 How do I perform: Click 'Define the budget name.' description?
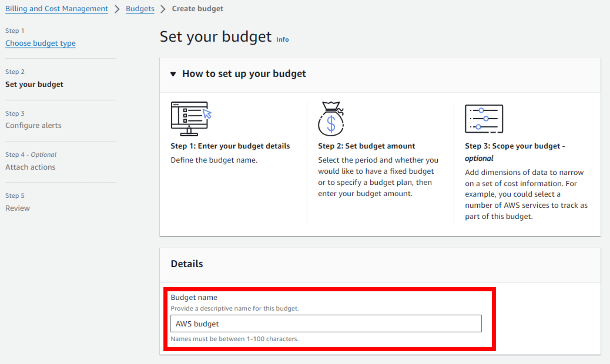click(x=214, y=160)
